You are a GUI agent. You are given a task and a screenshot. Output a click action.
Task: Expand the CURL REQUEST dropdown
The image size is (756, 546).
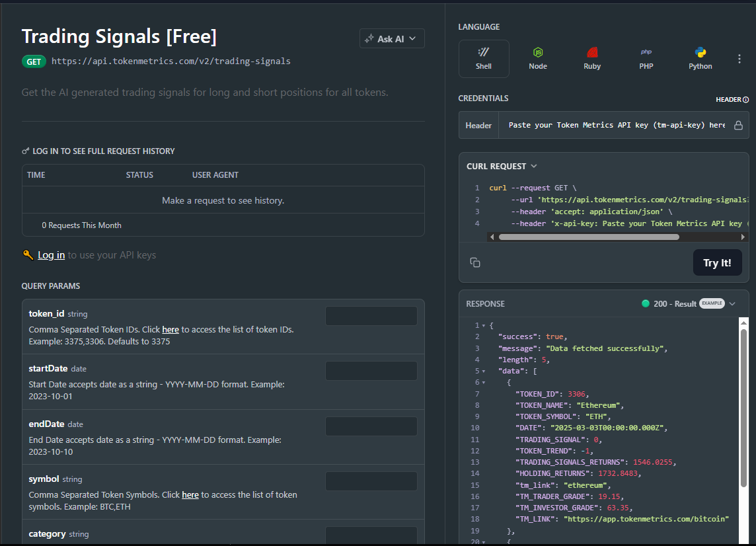(x=534, y=166)
